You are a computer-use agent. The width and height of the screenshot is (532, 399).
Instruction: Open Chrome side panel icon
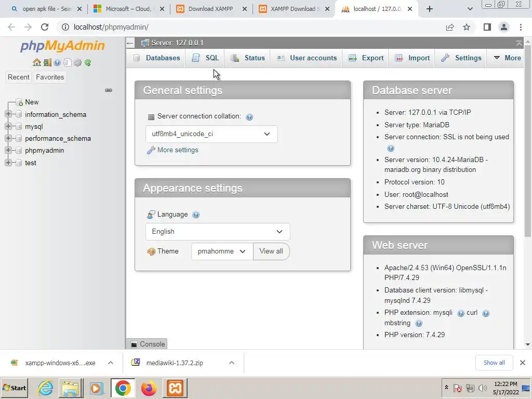click(x=487, y=27)
